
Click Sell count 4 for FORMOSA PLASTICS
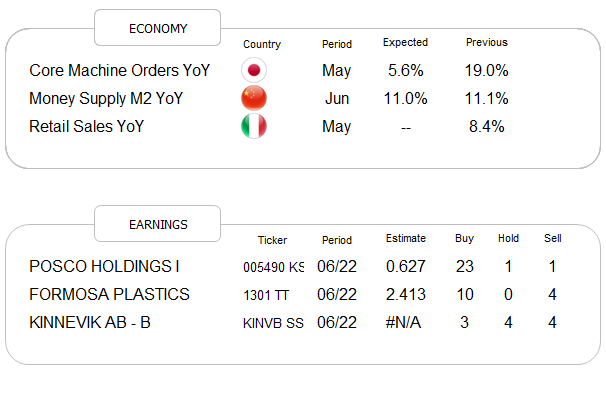(552, 294)
